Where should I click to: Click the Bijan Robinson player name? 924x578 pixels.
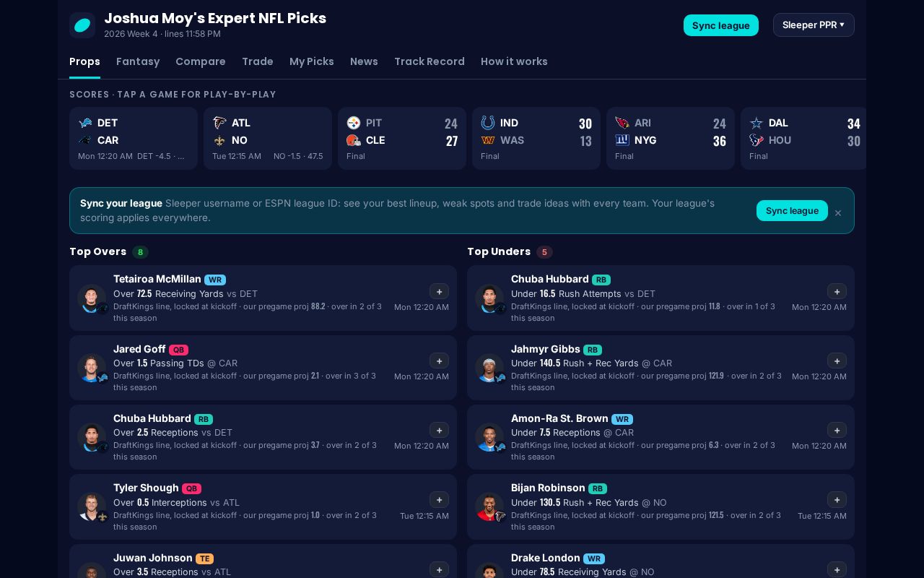[x=548, y=488]
